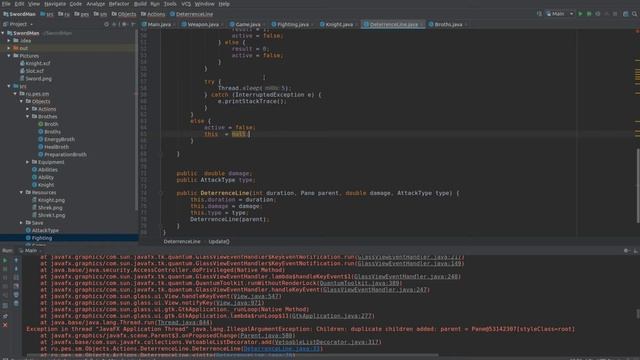The image size is (640, 360).
Task: Expand the Save package
Action: click(21, 223)
